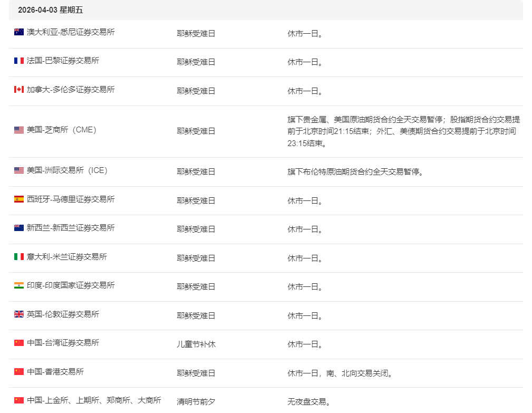532x413 pixels.
Task: Click the UK flag icon
Action: click(x=18, y=314)
